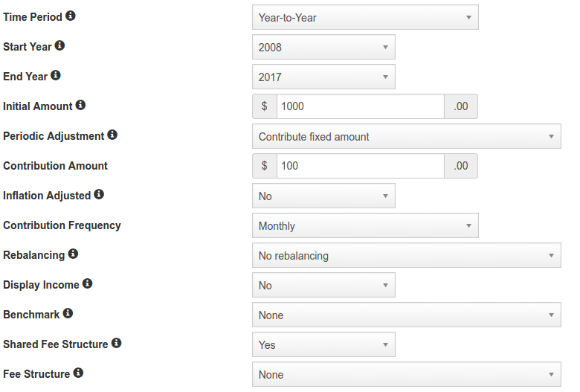Open the Shared Fee Structure Yes dropdown
Viewport: 580px width, 392px height.
[323, 344]
